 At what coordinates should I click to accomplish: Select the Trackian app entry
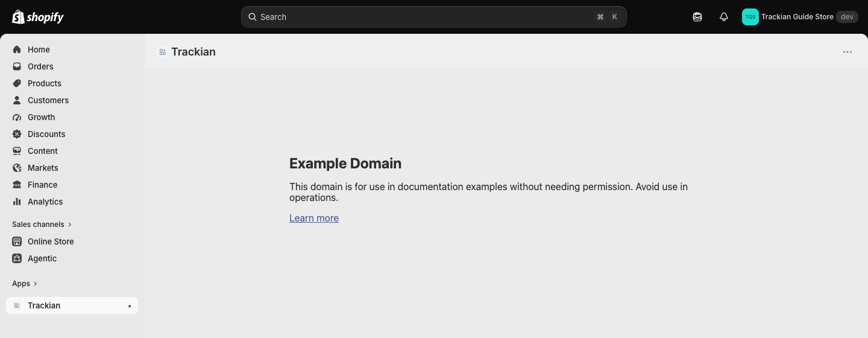pos(72,305)
